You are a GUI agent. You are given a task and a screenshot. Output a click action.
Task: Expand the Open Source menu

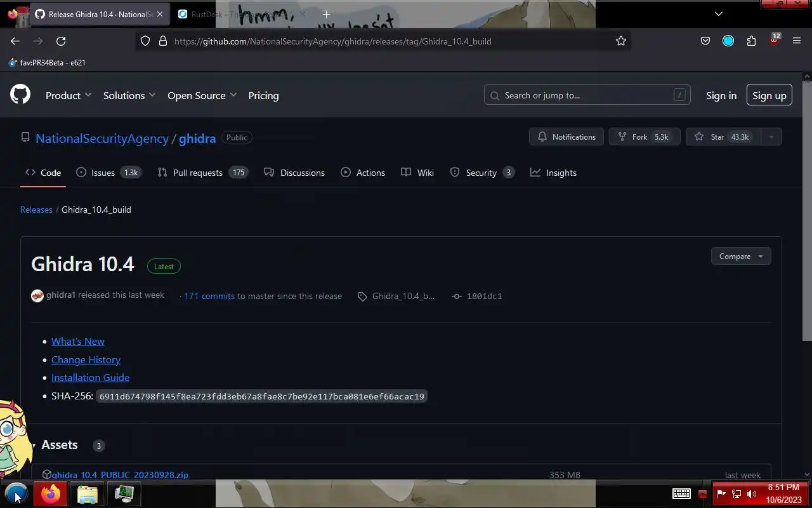tap(202, 95)
